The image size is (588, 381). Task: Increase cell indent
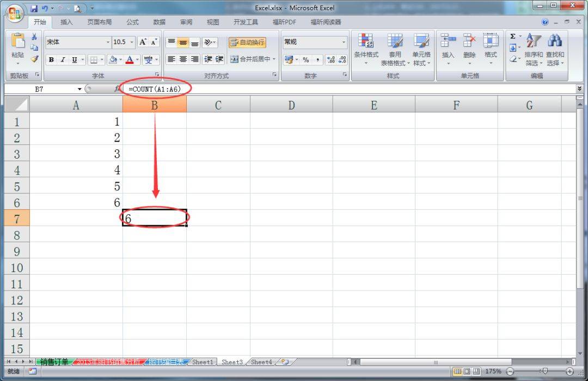219,59
